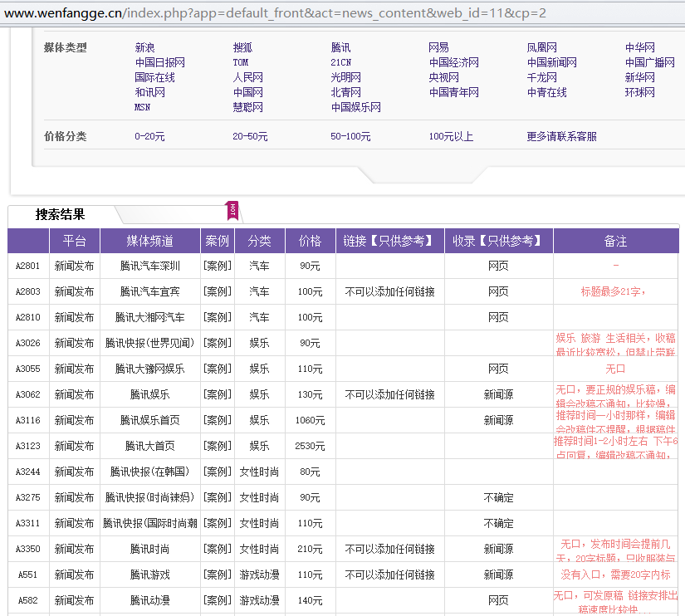Click the 价格 column header
The image size is (685, 616).
click(310, 242)
